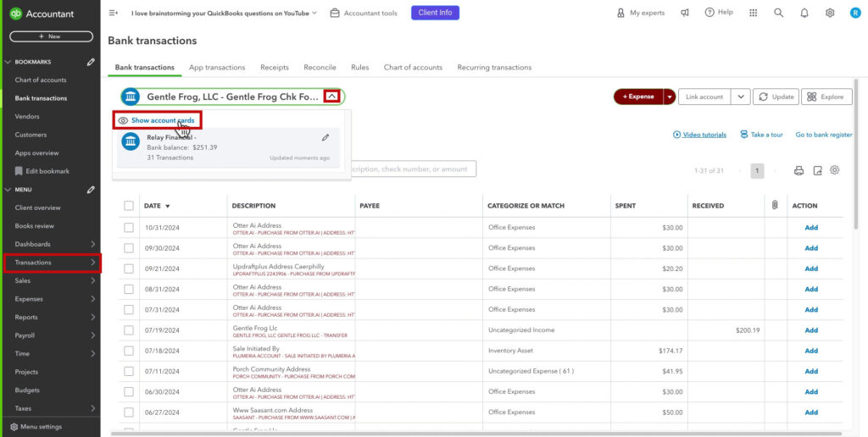
Task: Open the apps grid icon
Action: click(x=754, y=13)
